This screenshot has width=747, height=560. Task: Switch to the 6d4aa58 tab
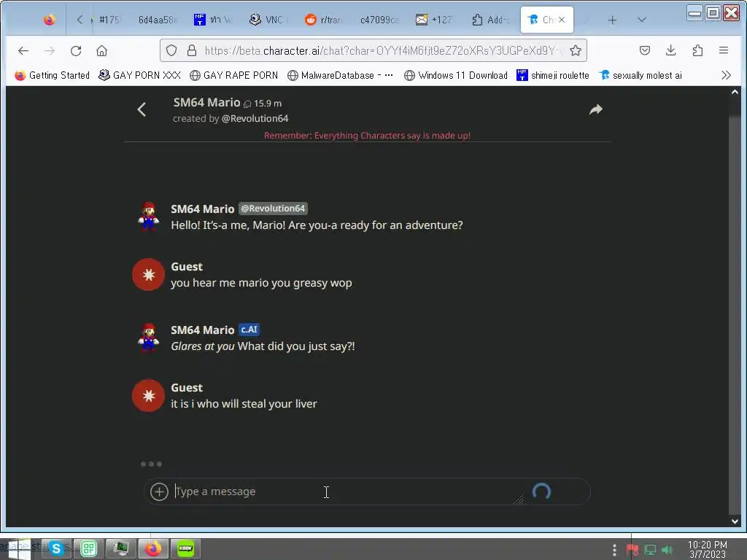click(x=158, y=20)
